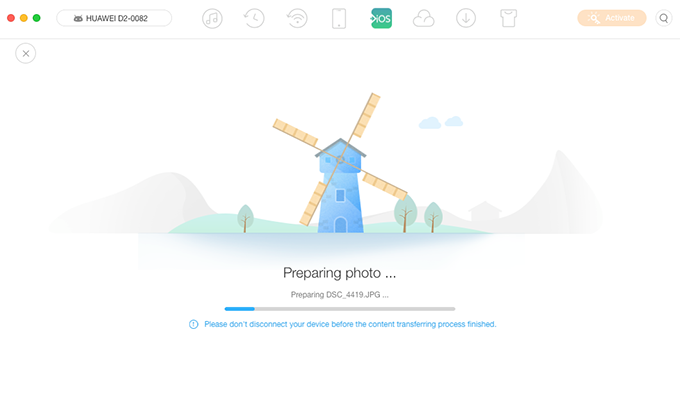680x407 pixels.
Task: Click the green macOS fullscreen button
Action: pos(36,18)
